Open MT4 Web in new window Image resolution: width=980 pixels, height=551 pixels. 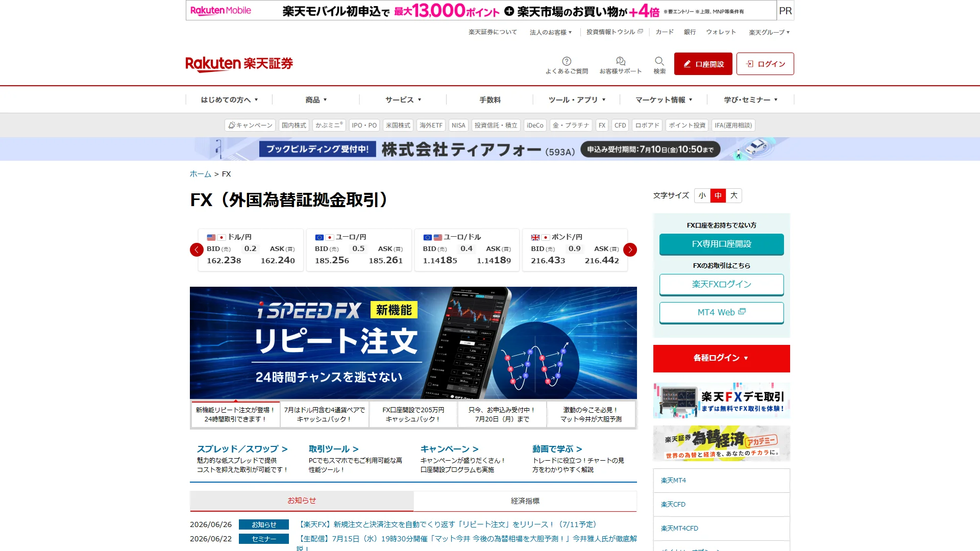721,312
